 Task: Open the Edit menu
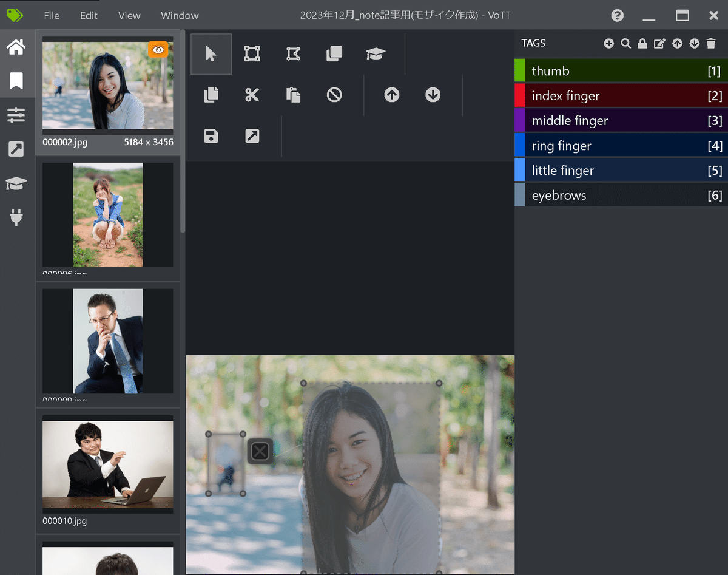click(x=89, y=15)
